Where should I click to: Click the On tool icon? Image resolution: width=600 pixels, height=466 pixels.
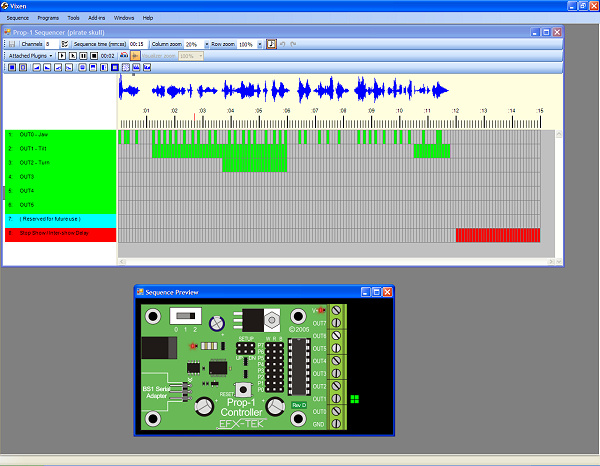tap(12, 68)
